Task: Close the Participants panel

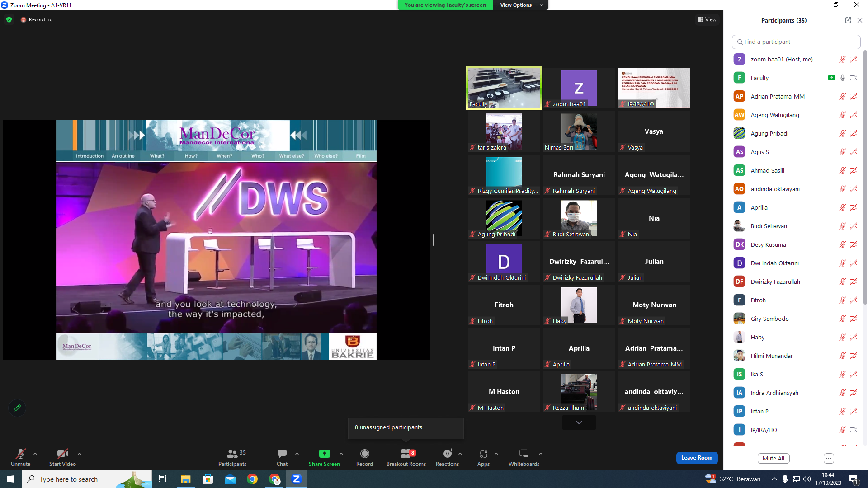Action: (x=860, y=20)
